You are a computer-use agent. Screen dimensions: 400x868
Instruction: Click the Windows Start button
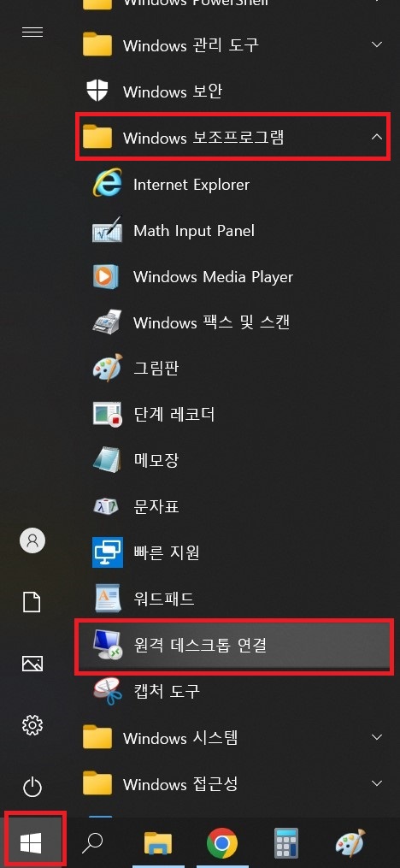[x=31, y=843]
